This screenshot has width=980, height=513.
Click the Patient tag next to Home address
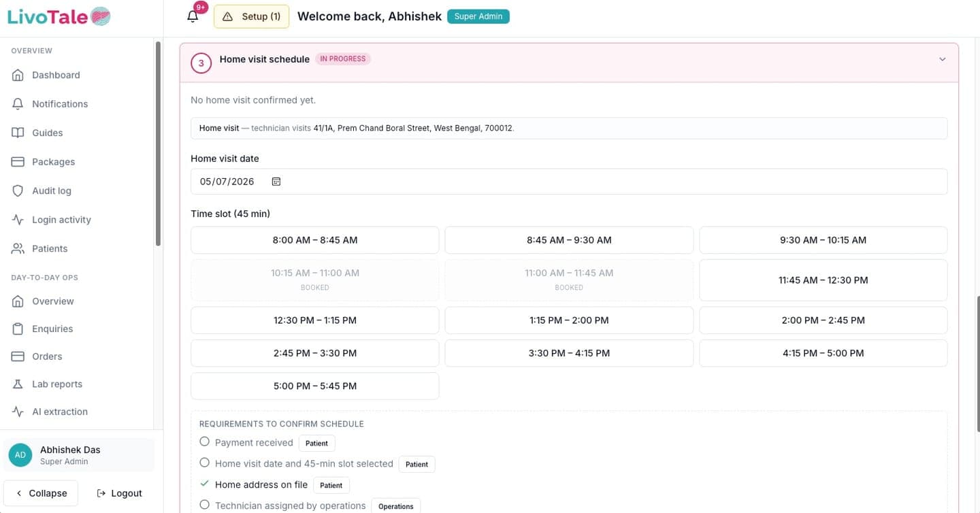[x=331, y=485]
